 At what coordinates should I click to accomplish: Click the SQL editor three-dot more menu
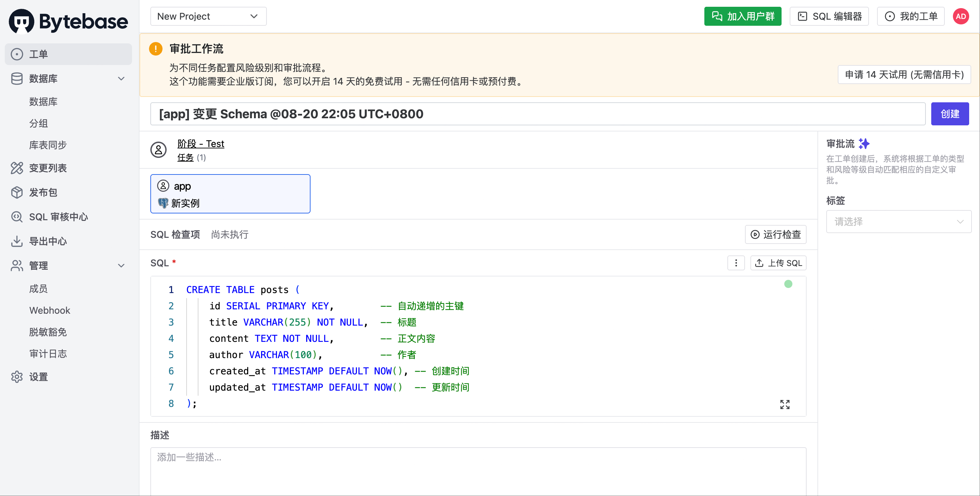(736, 263)
